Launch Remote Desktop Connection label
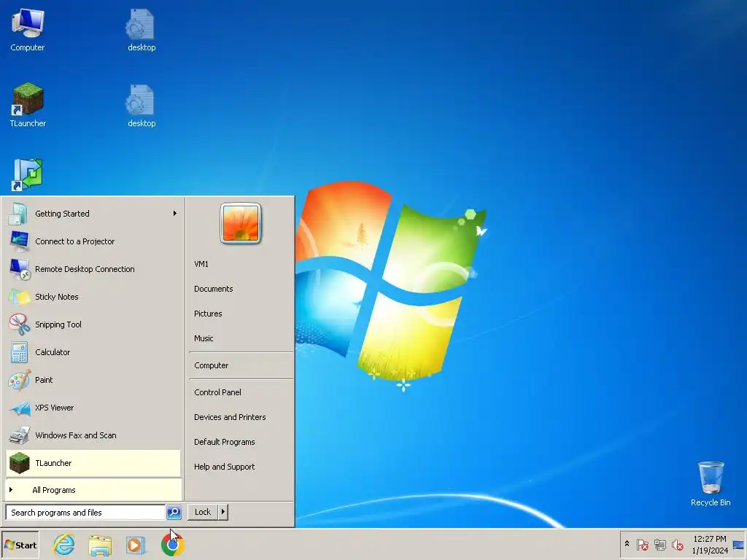Screen dimensions: 747x560 [85, 269]
